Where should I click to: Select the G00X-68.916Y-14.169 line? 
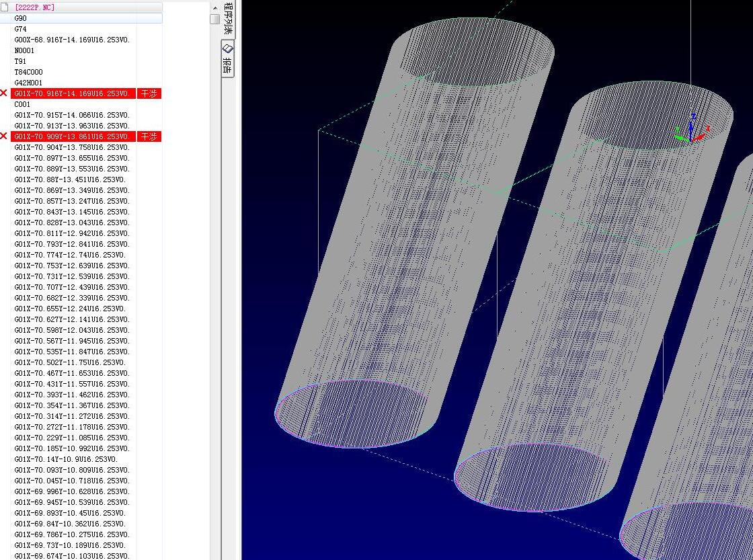coord(72,40)
